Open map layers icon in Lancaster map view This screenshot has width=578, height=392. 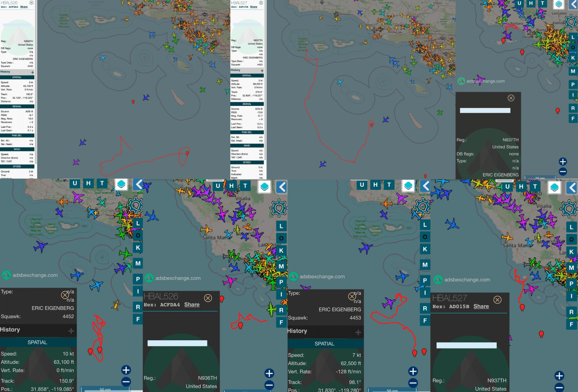(x=559, y=4)
